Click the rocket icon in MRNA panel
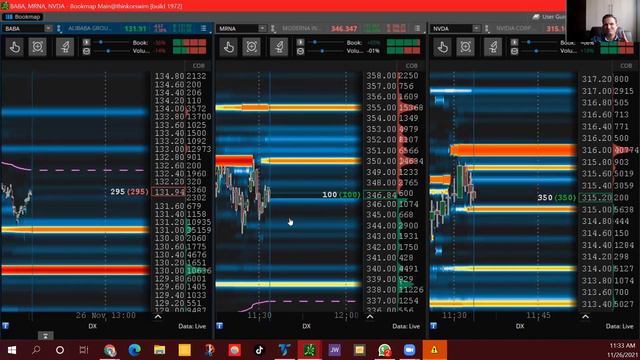Screen dimensions: 640x360 point(279,47)
